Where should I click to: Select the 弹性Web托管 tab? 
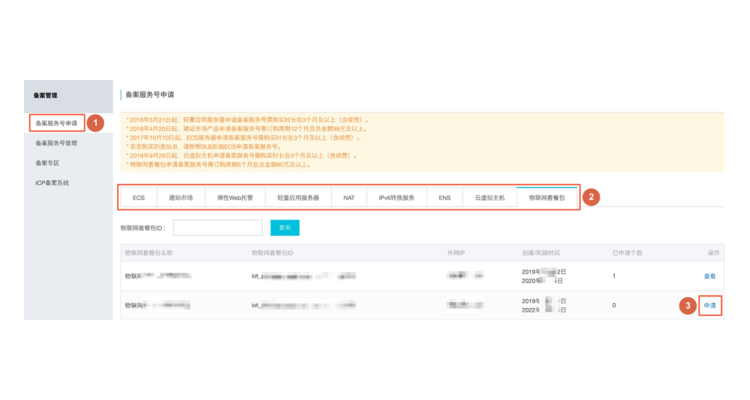(x=235, y=198)
